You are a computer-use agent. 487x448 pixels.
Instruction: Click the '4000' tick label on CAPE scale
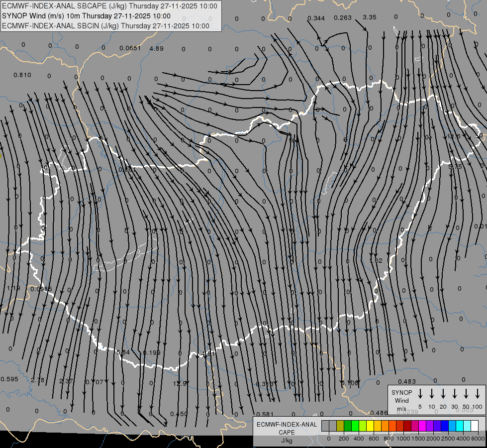(x=463, y=439)
